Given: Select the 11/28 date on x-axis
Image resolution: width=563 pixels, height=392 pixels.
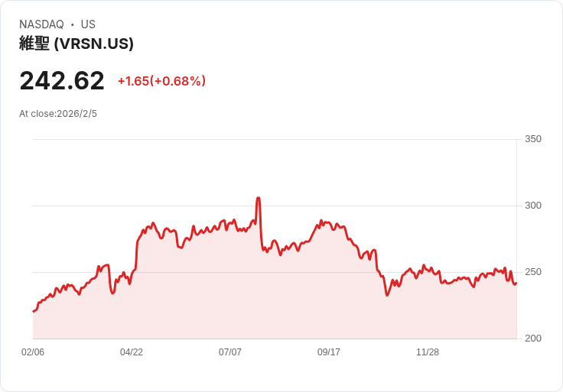Looking at the screenshot, I should coord(428,352).
